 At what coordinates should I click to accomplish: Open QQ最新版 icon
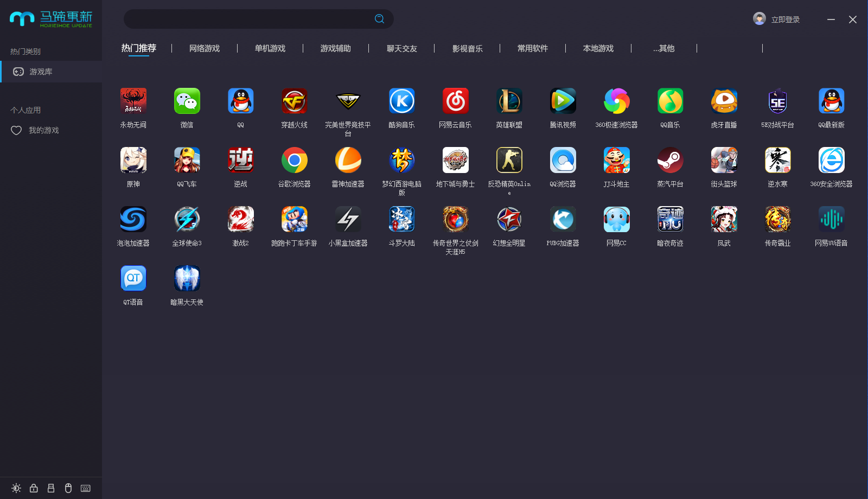click(x=831, y=101)
